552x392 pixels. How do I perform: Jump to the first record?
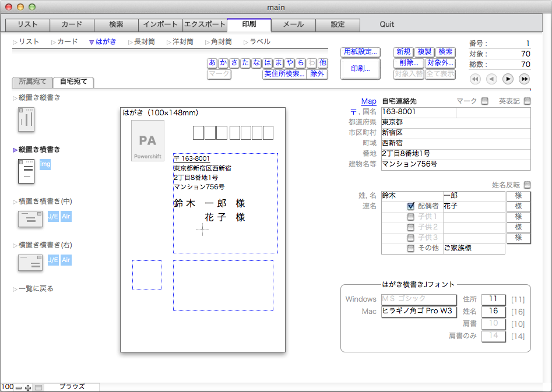tap(475, 79)
